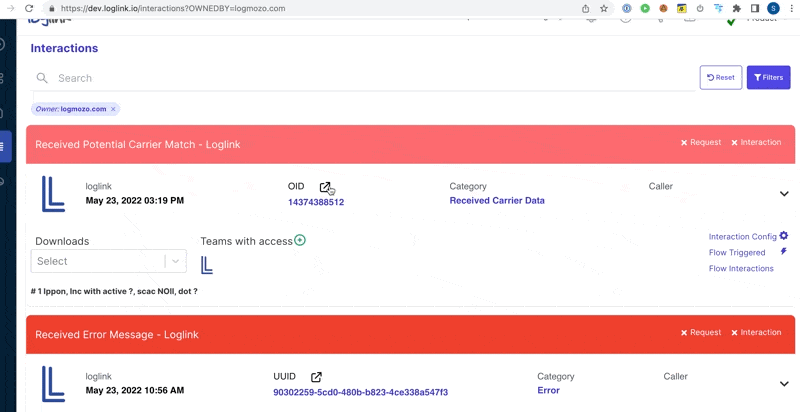800x412 pixels.
Task: Click the Owner: logmozo.com filter chip text
Action: pyautogui.click(x=71, y=109)
